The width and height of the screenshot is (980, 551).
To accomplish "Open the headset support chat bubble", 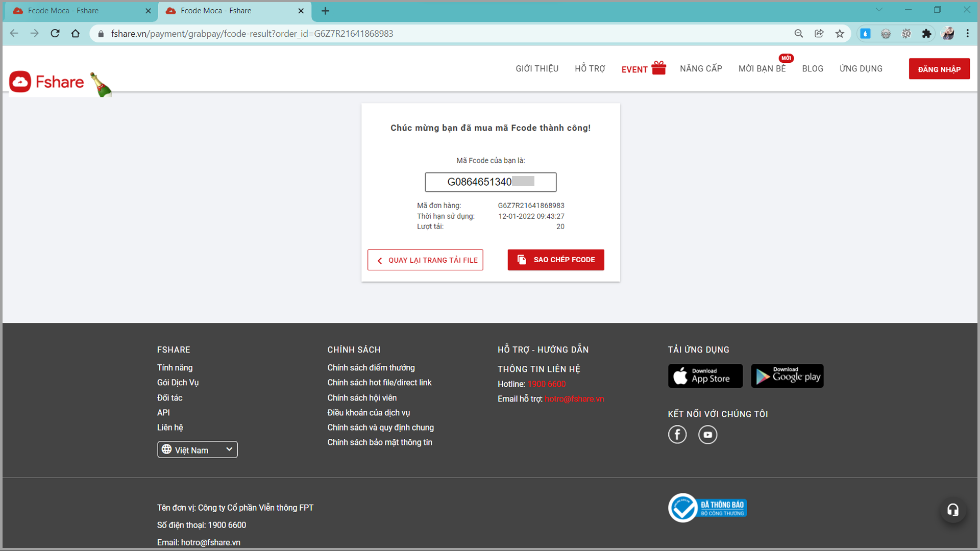I will coord(953,510).
